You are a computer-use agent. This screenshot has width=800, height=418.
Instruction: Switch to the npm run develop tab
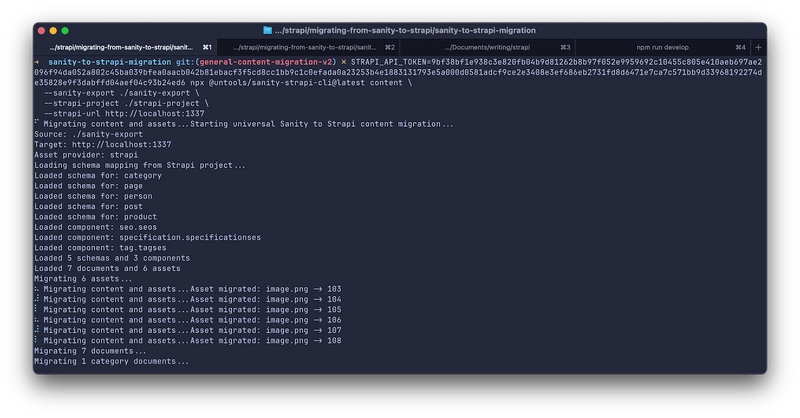click(670, 47)
